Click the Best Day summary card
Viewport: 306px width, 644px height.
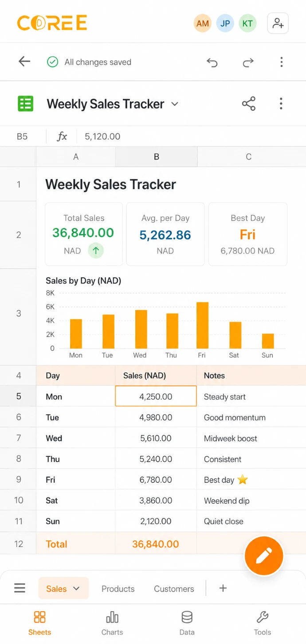(248, 234)
